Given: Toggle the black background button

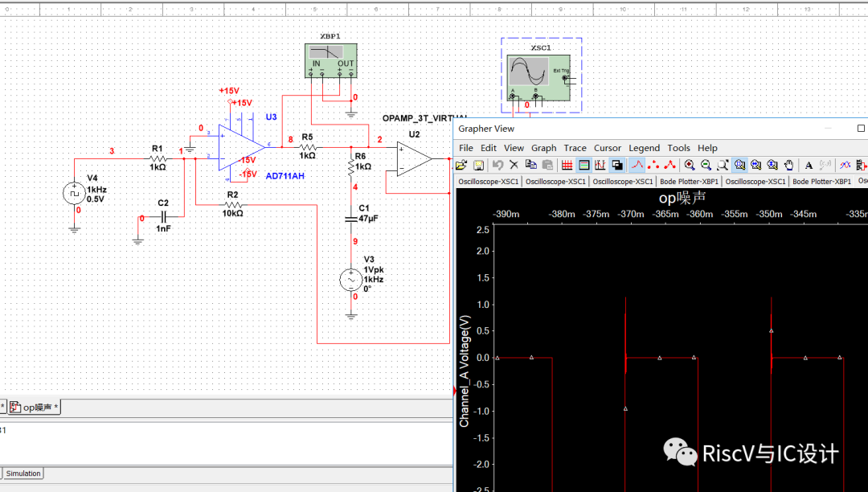Looking at the screenshot, I should [x=616, y=165].
